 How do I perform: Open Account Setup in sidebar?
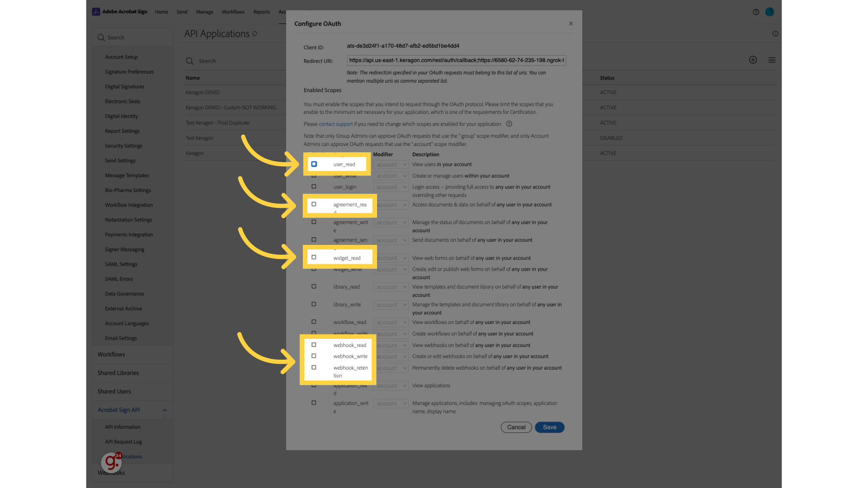(121, 57)
